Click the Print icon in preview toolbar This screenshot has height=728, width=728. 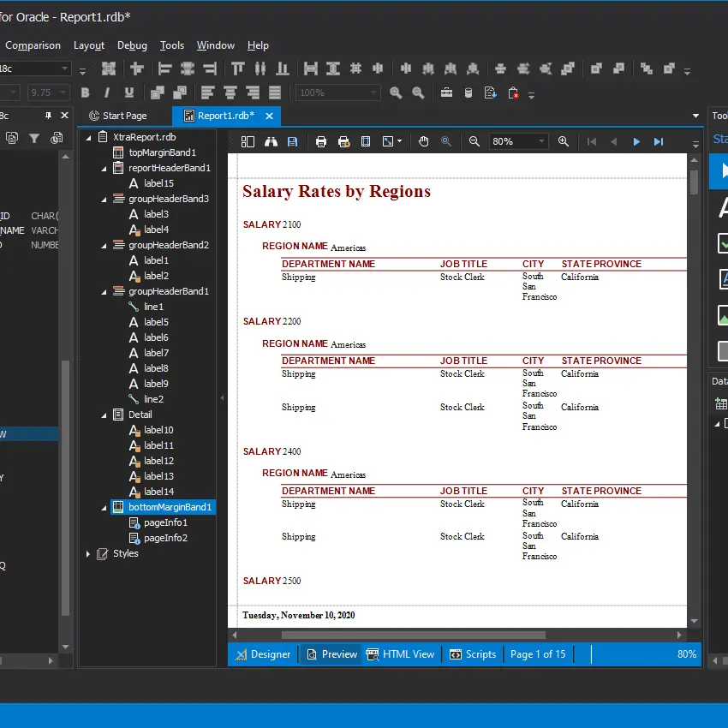(x=321, y=141)
